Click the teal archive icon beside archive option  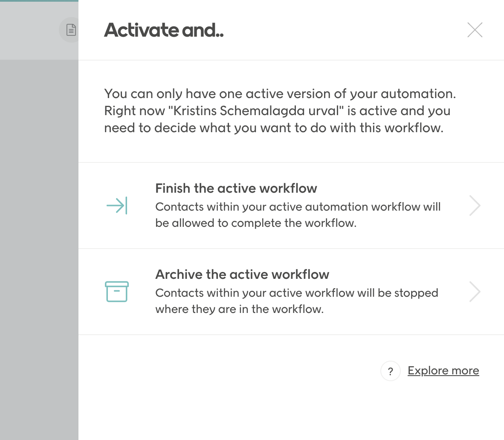[116, 292]
